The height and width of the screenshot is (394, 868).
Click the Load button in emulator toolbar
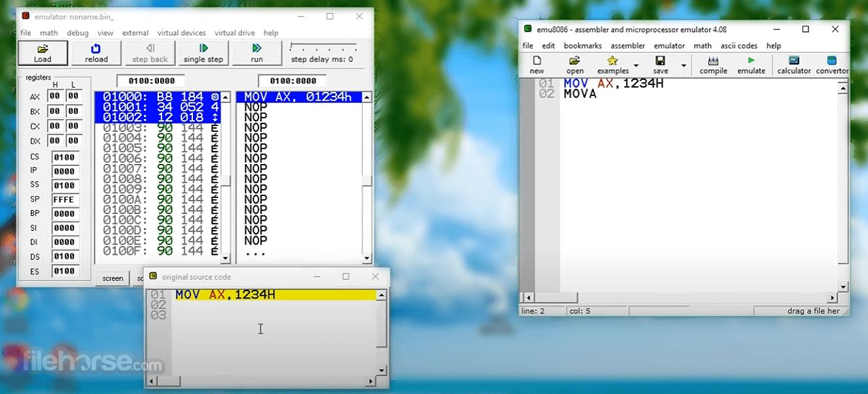[43, 53]
